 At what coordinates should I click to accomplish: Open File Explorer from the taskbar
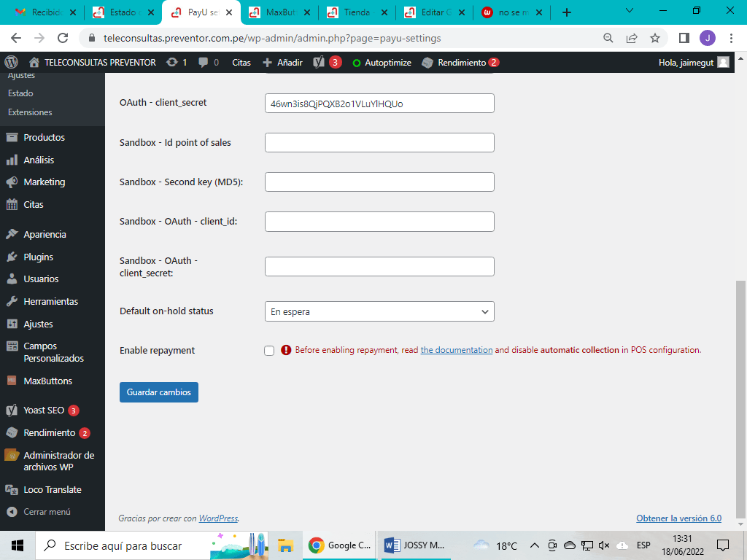[x=285, y=545]
